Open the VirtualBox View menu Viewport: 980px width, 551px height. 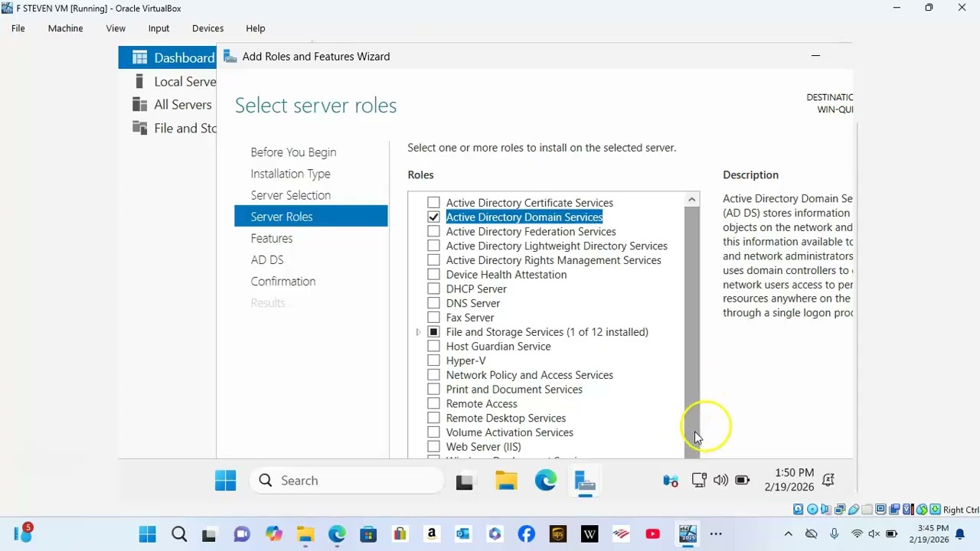pos(116,28)
